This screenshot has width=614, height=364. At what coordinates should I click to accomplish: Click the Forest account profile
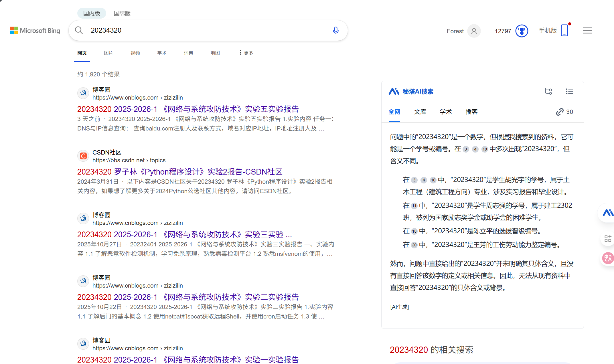point(463,31)
